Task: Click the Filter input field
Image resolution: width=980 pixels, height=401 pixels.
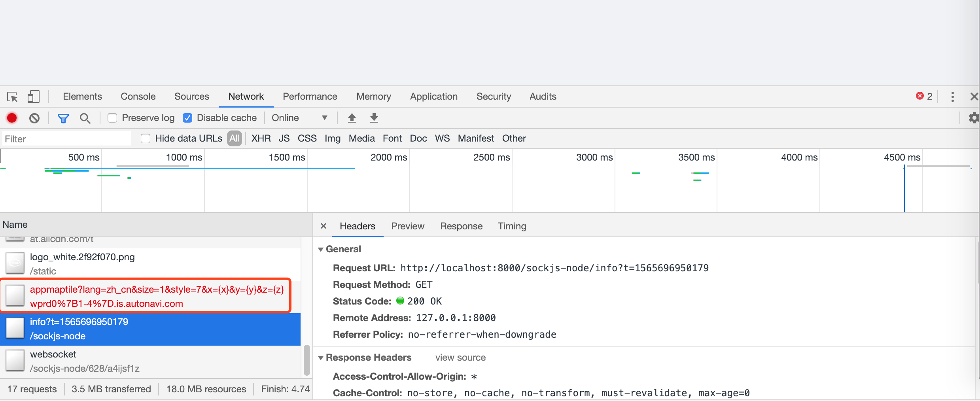Action: pyautogui.click(x=66, y=138)
